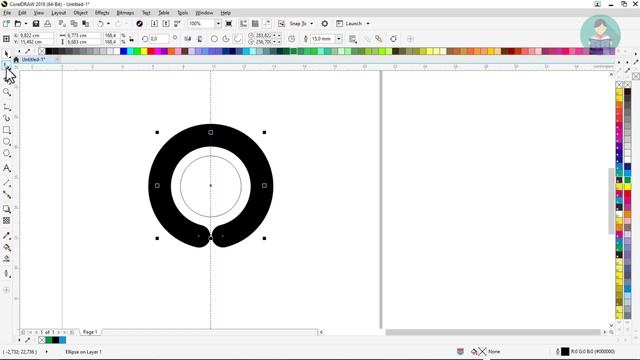Click the New document icon
Viewport: 640px width, 360px height.
pos(6,24)
